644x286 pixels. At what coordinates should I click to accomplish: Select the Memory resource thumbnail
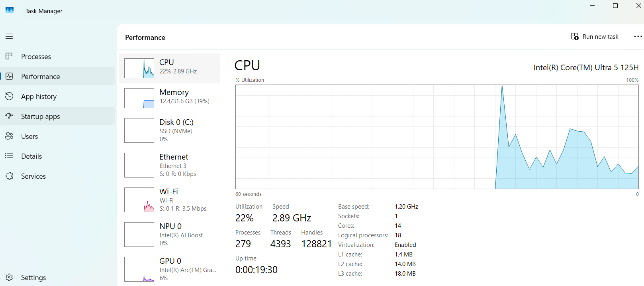(139, 98)
